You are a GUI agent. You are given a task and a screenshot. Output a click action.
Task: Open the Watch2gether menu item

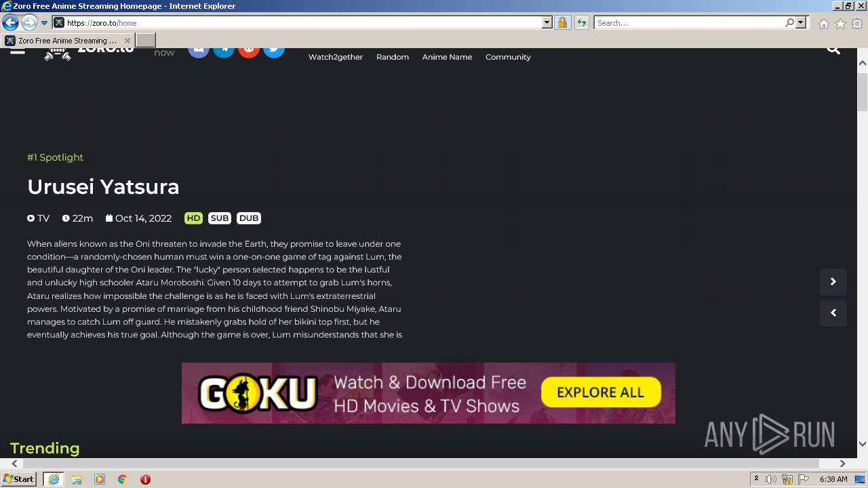[x=336, y=57]
